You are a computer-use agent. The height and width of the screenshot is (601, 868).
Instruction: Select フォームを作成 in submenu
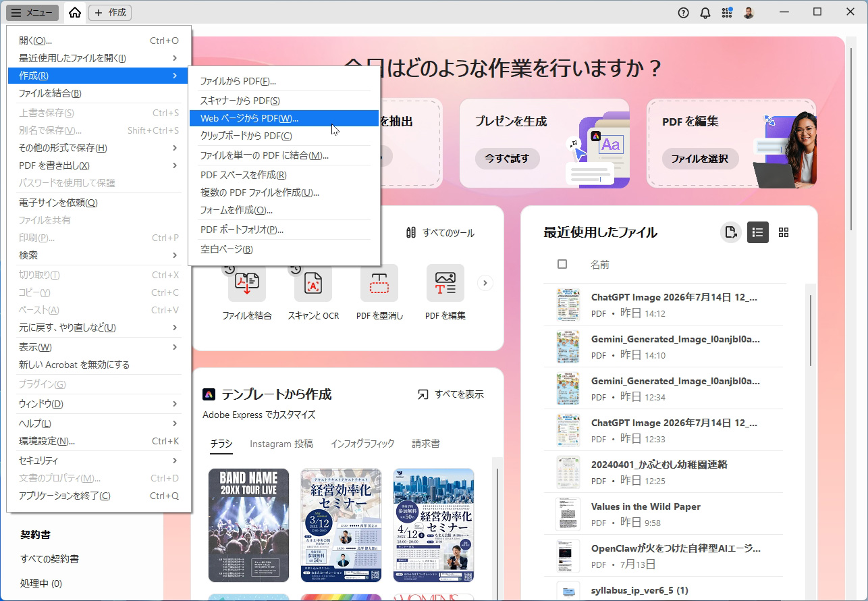pos(284,210)
